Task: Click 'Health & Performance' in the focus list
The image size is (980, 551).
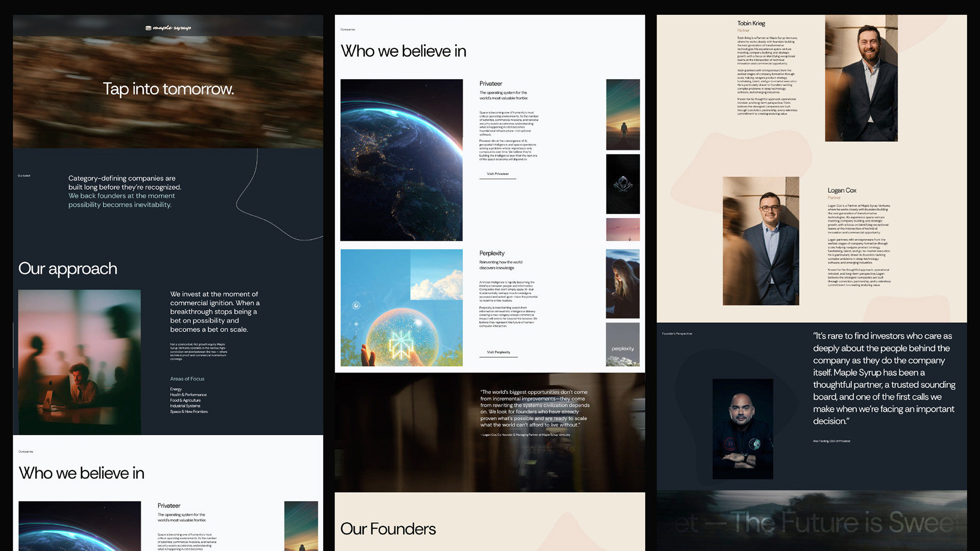Action: tap(188, 395)
